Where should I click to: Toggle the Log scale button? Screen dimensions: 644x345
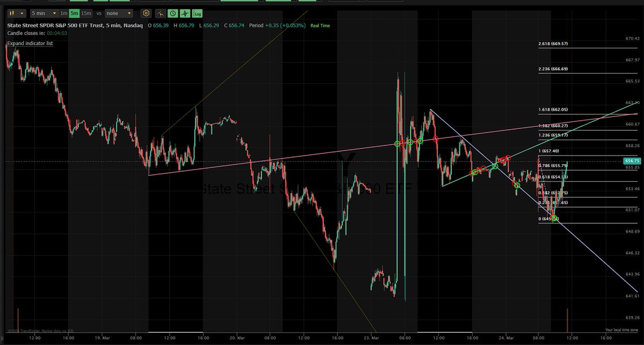coord(198,13)
